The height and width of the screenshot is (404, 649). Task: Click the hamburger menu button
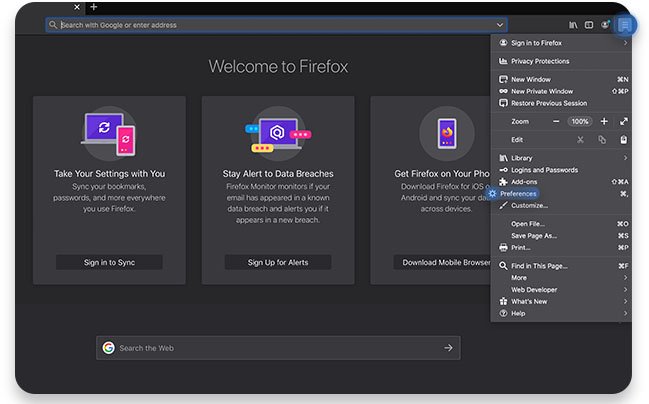click(x=625, y=25)
